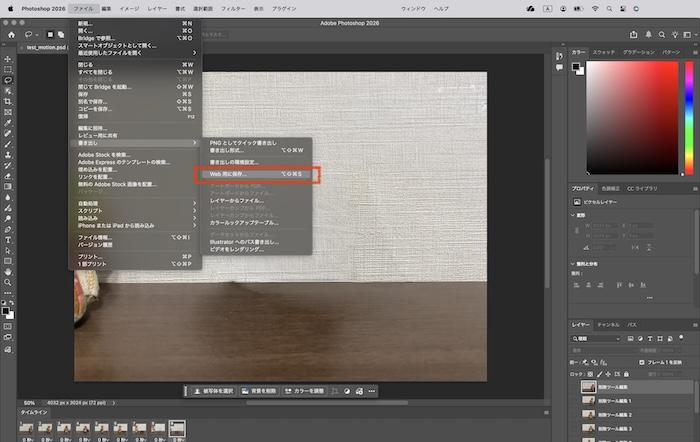
Task: Click 背景を削除 button on task bar
Action: click(x=259, y=391)
